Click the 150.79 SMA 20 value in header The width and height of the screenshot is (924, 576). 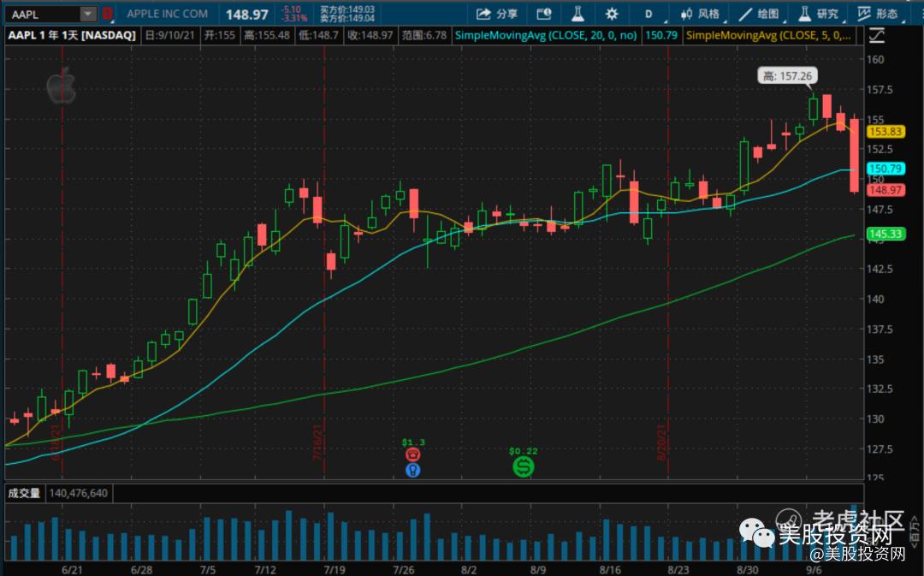pyautogui.click(x=661, y=35)
